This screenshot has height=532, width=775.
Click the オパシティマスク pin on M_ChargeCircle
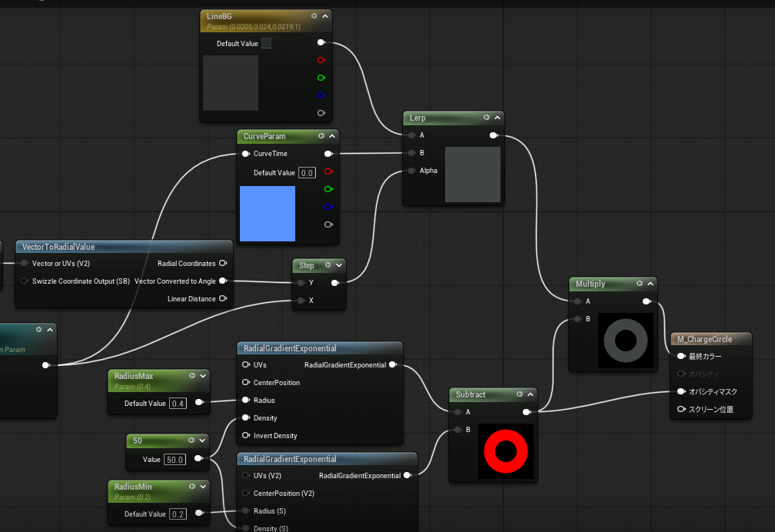(x=680, y=391)
